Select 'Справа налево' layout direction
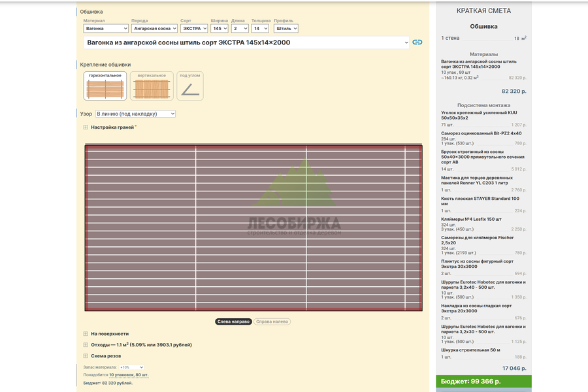 [x=272, y=321]
